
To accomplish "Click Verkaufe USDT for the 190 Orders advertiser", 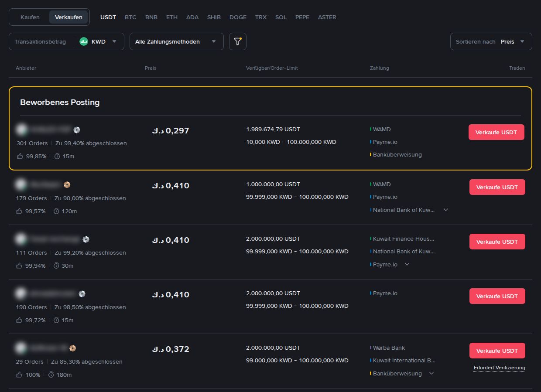I will coord(497,296).
